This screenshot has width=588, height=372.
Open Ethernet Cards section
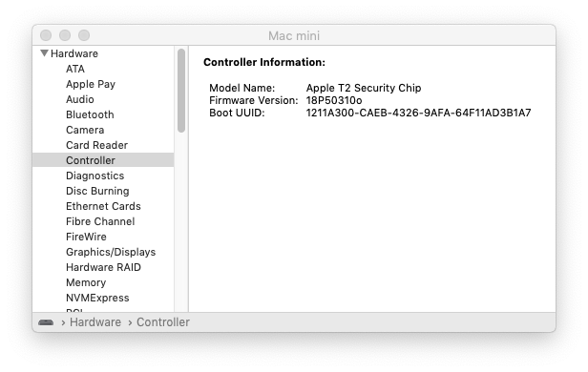103,206
